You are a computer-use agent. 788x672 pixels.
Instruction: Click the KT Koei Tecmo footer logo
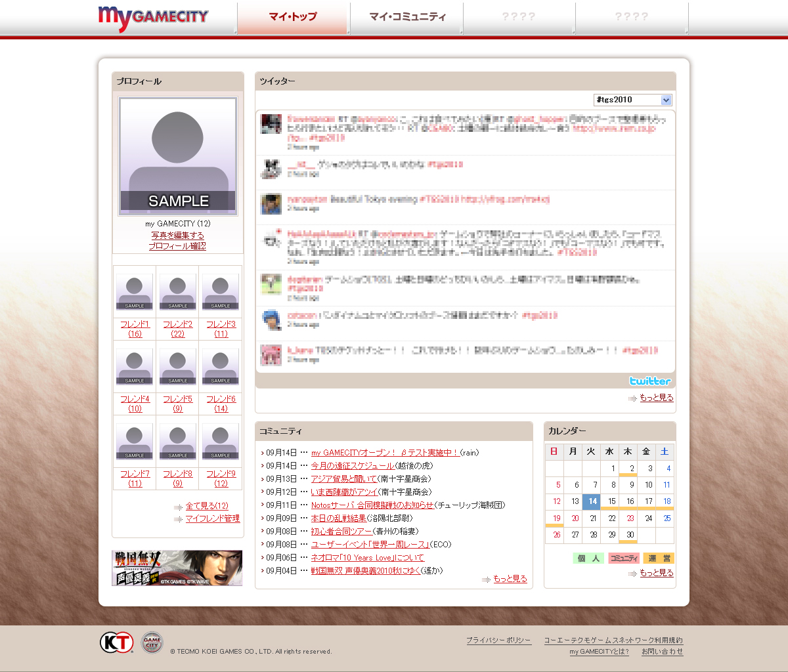tap(117, 642)
